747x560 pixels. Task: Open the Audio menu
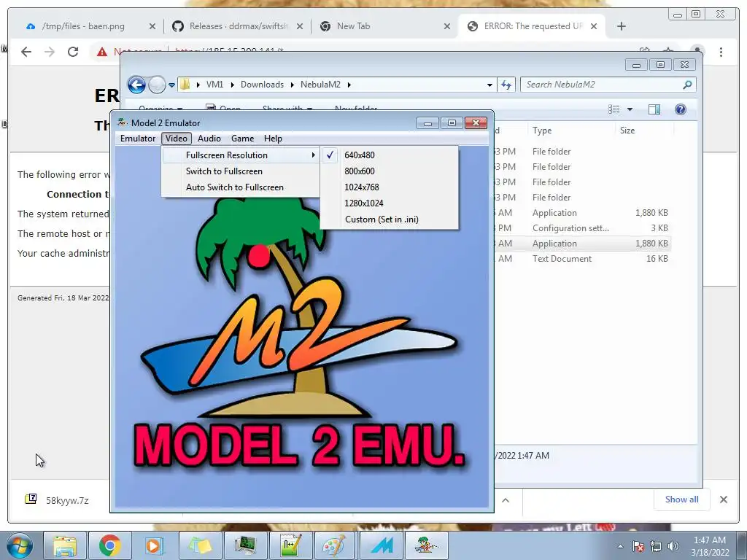[x=209, y=139]
